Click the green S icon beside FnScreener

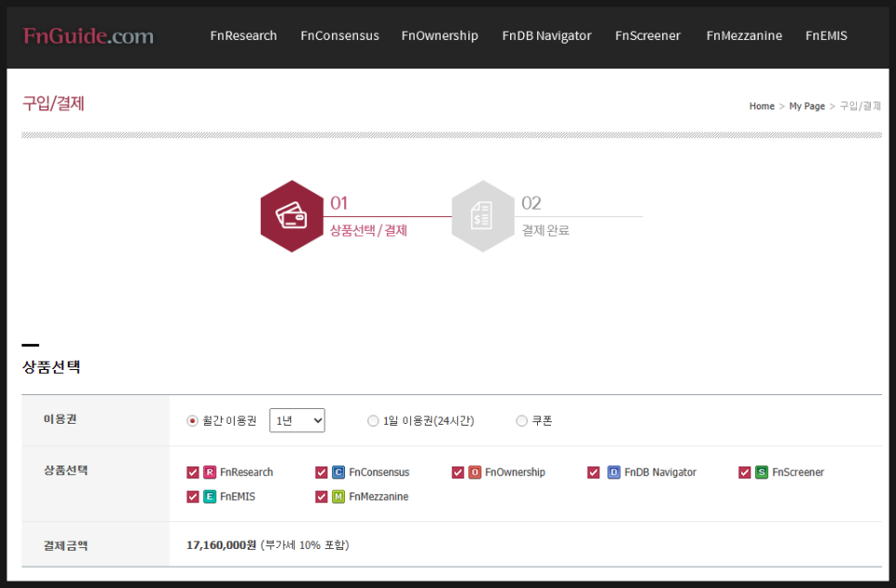pyautogui.click(x=762, y=472)
